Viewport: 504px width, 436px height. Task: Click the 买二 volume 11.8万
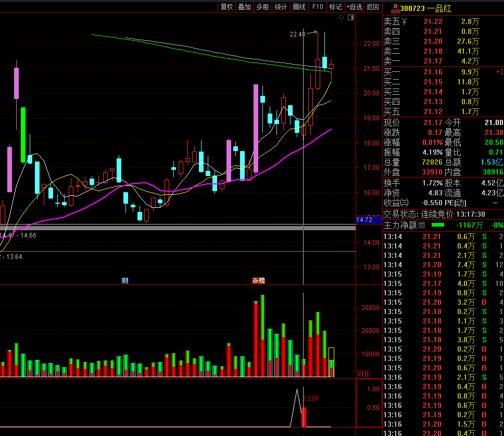[x=468, y=82]
